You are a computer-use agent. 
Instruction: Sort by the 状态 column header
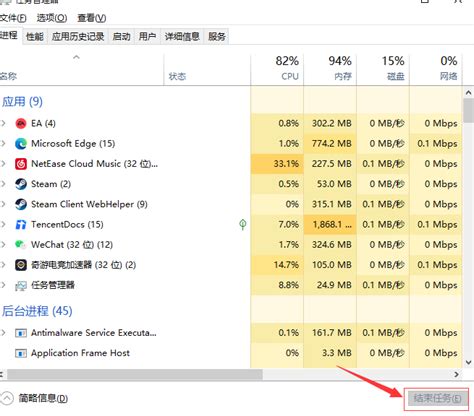tap(207, 69)
